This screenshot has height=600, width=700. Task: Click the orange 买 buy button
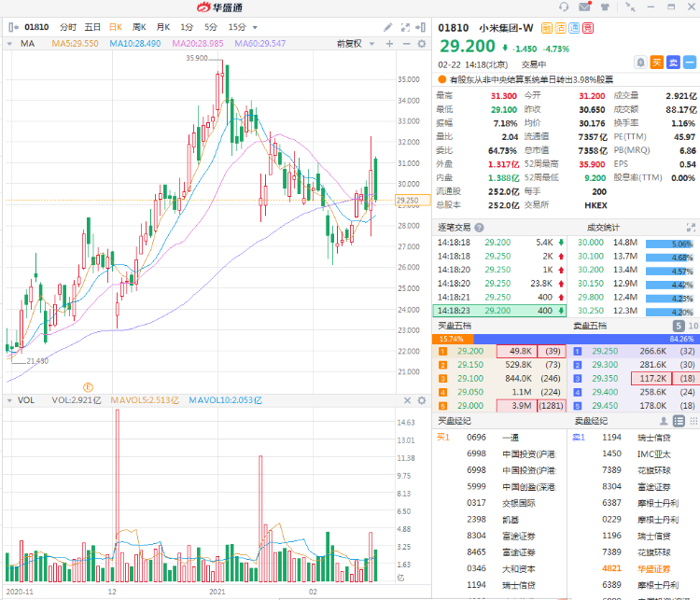coord(657,62)
